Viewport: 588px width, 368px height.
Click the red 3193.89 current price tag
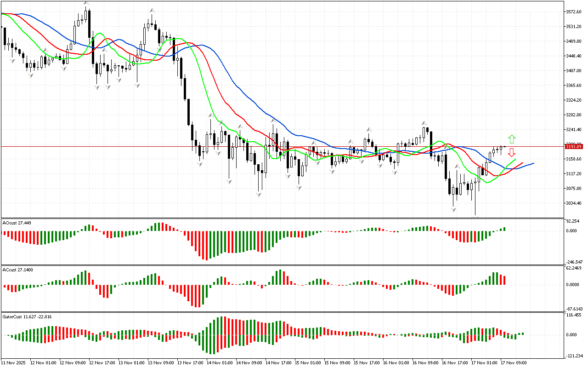click(574, 146)
